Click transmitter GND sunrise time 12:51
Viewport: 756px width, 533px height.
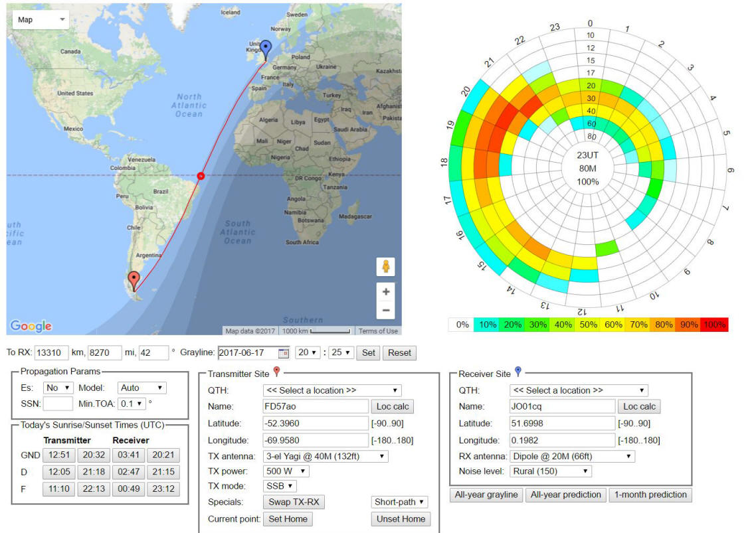[x=58, y=455]
